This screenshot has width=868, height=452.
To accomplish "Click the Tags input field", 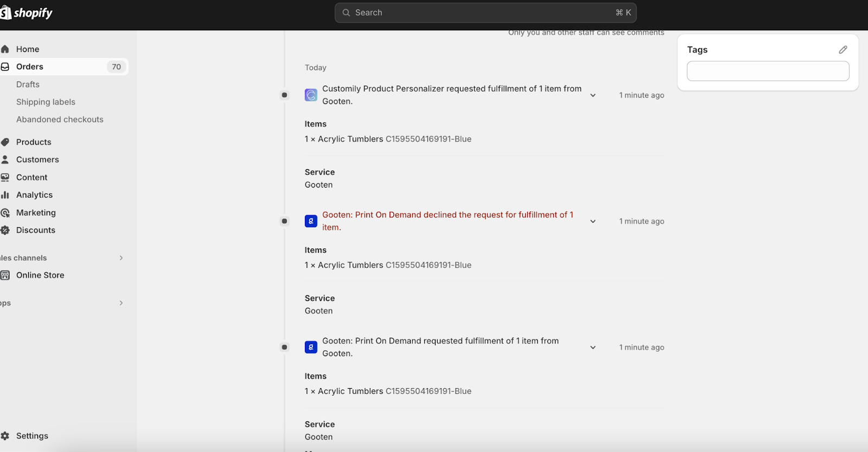I will 768,71.
